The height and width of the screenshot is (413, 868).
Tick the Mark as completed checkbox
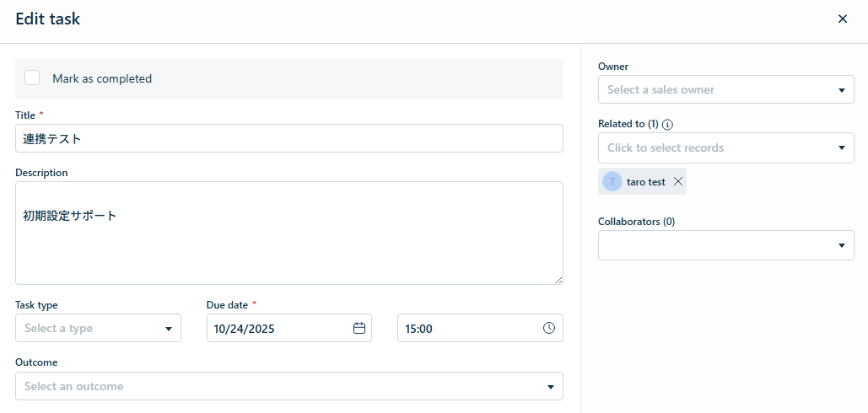(33, 78)
